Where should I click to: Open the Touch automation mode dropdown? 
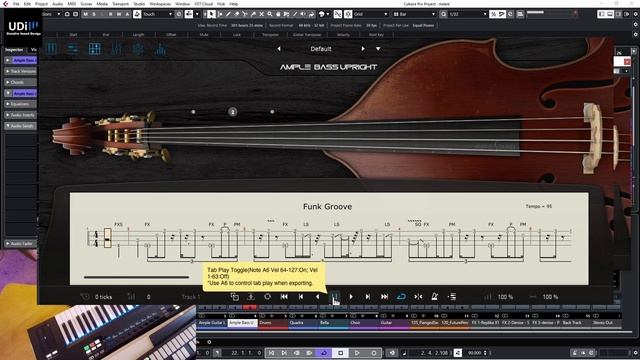(x=158, y=14)
